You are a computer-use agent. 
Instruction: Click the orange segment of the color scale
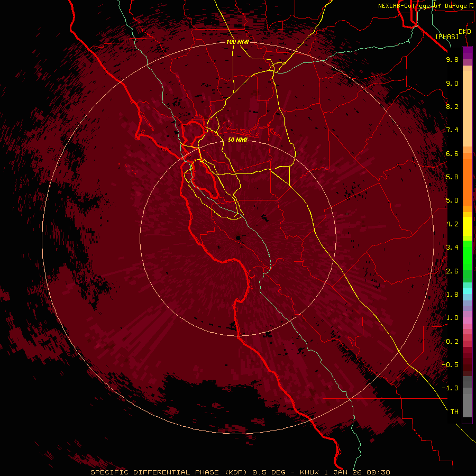467,182
